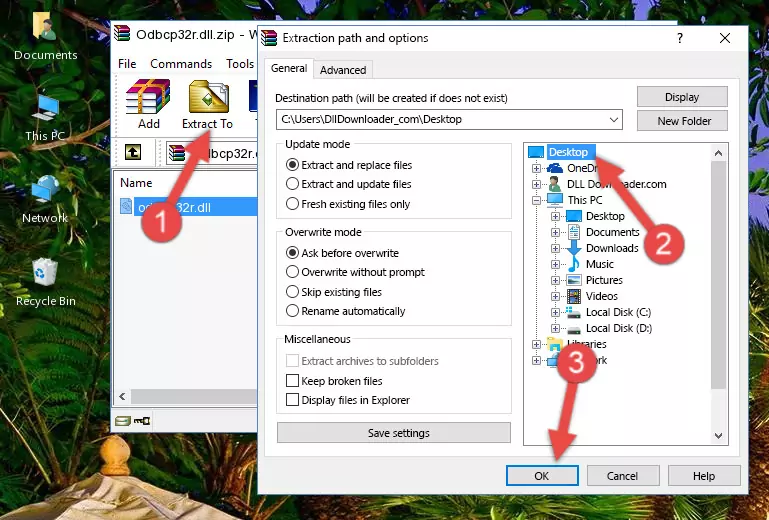Select Pictures folder in the tree
This screenshot has height=520, width=769.
tap(604, 280)
